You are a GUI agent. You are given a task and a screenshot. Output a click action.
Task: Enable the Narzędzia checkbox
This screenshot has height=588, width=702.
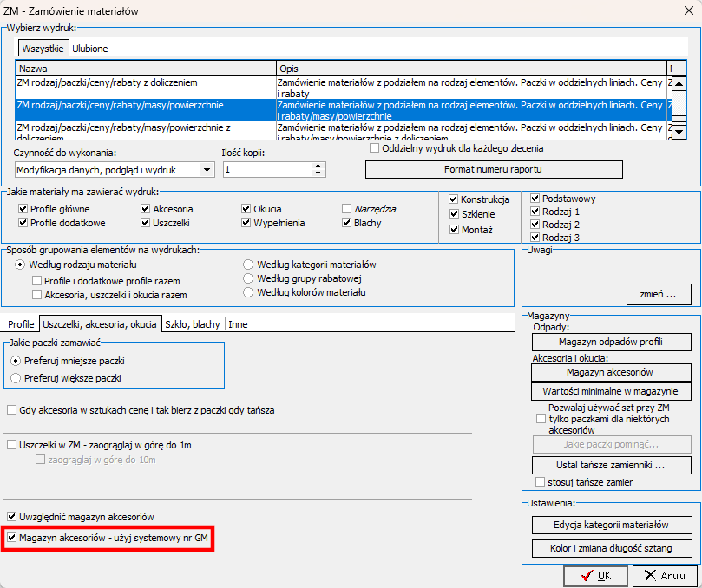point(347,209)
